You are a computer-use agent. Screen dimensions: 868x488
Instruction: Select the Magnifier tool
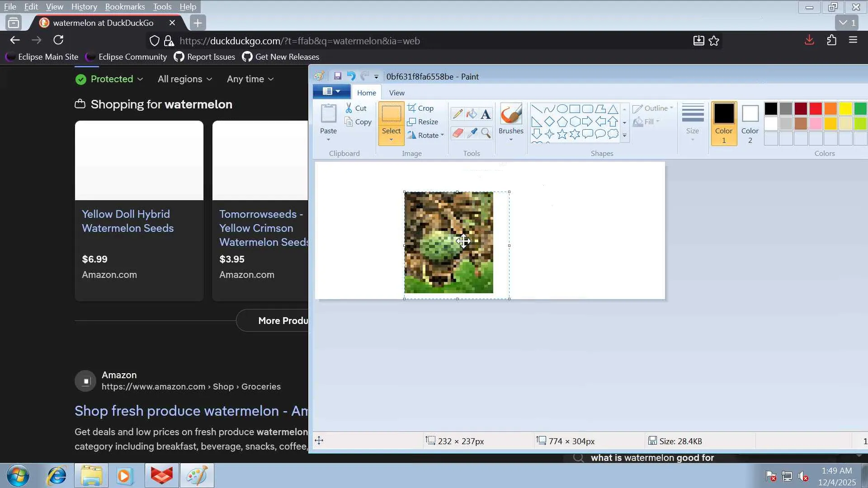[x=486, y=133]
